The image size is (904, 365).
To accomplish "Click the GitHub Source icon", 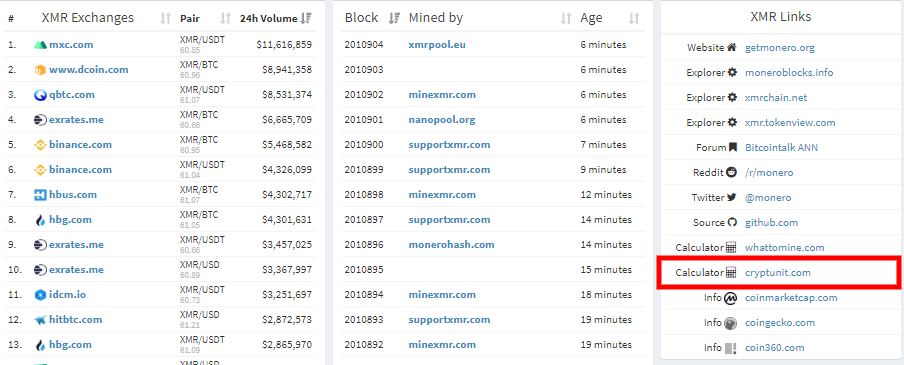I will (732, 223).
